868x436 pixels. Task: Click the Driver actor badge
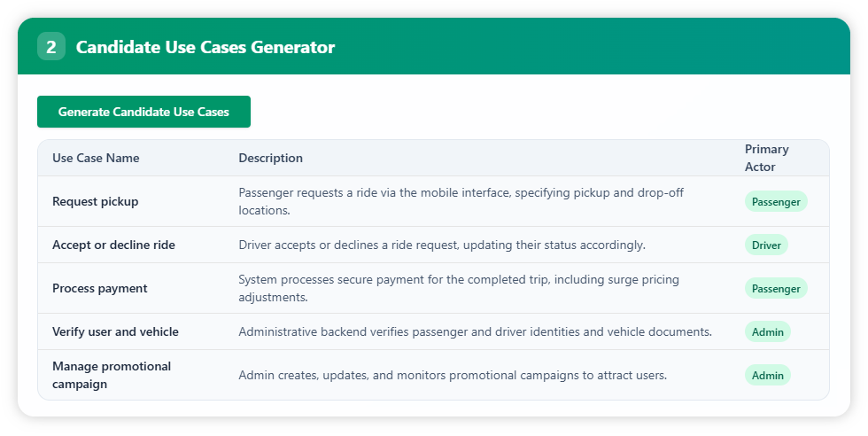(x=765, y=245)
